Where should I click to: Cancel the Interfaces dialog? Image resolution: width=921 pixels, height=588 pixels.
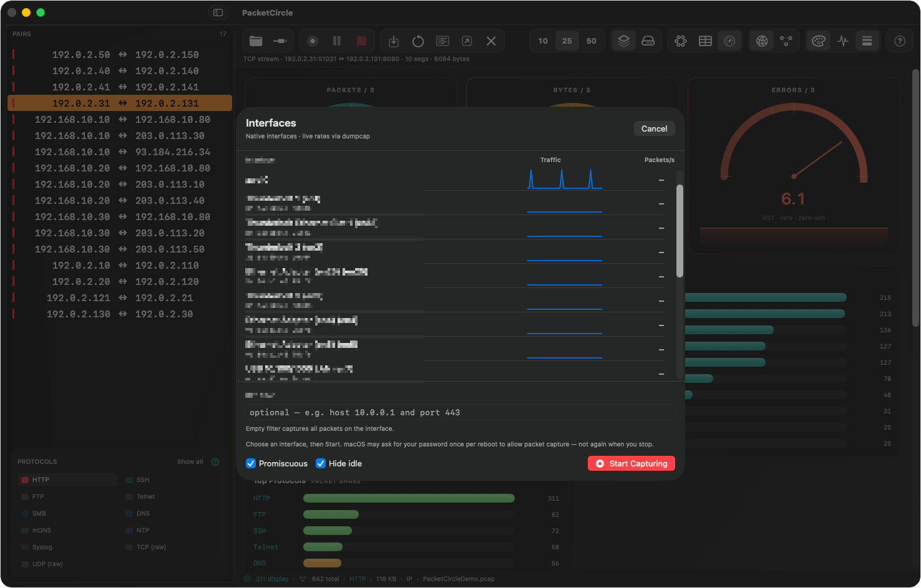(655, 128)
